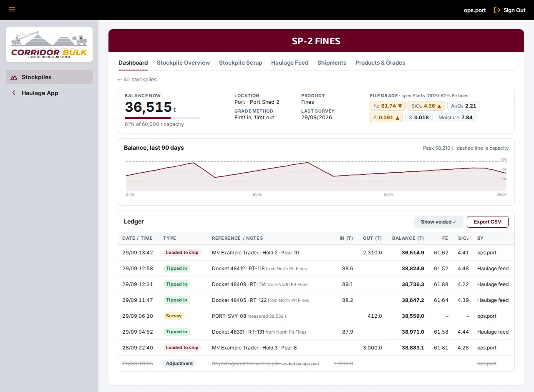Click the Corridor Bulk logo
Screen dimensions: 534x392
tap(49, 45)
